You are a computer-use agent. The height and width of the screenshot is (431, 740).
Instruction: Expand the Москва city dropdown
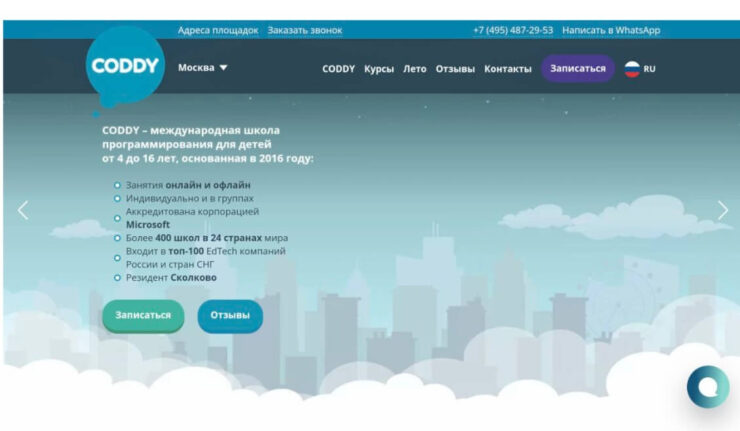pyautogui.click(x=203, y=68)
